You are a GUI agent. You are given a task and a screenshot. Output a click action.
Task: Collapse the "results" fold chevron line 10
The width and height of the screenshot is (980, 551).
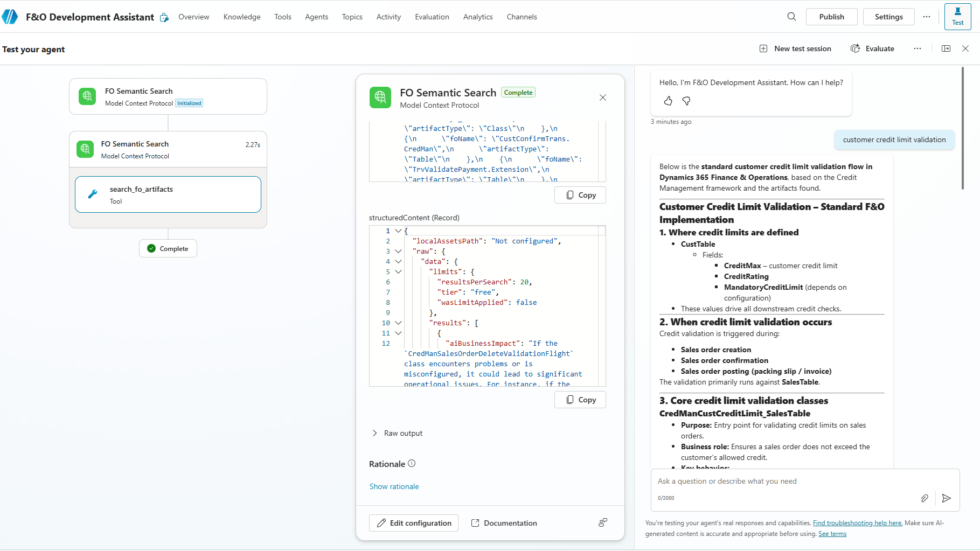pos(398,323)
